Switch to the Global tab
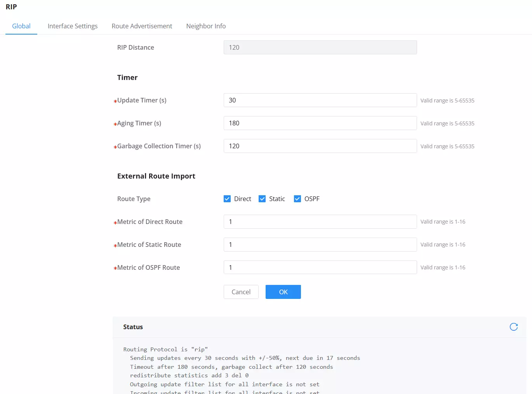 pos(21,26)
